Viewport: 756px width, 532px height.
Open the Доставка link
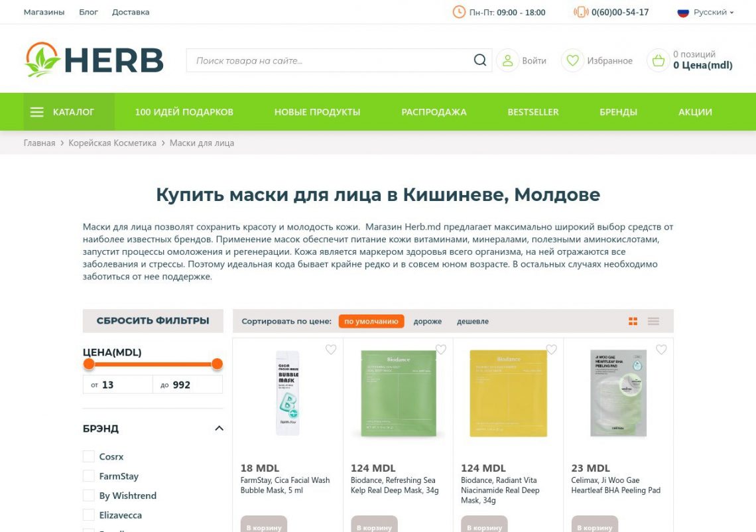(x=131, y=12)
